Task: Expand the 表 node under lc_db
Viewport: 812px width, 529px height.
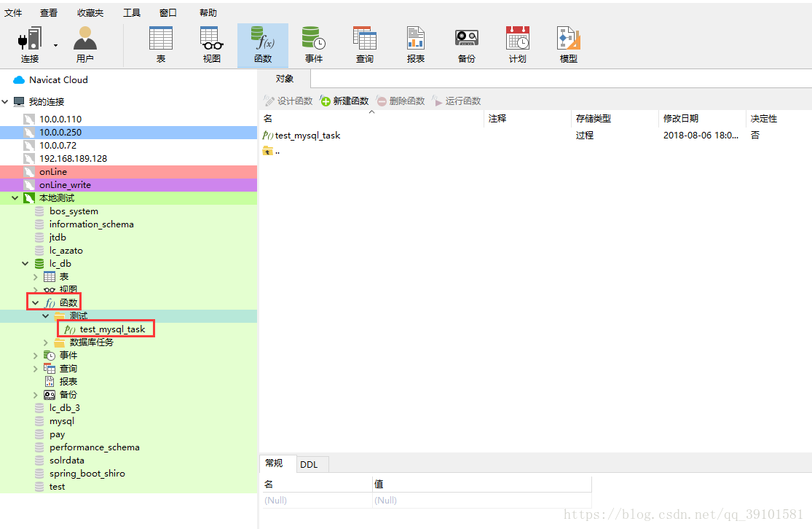Action: pyautogui.click(x=35, y=277)
